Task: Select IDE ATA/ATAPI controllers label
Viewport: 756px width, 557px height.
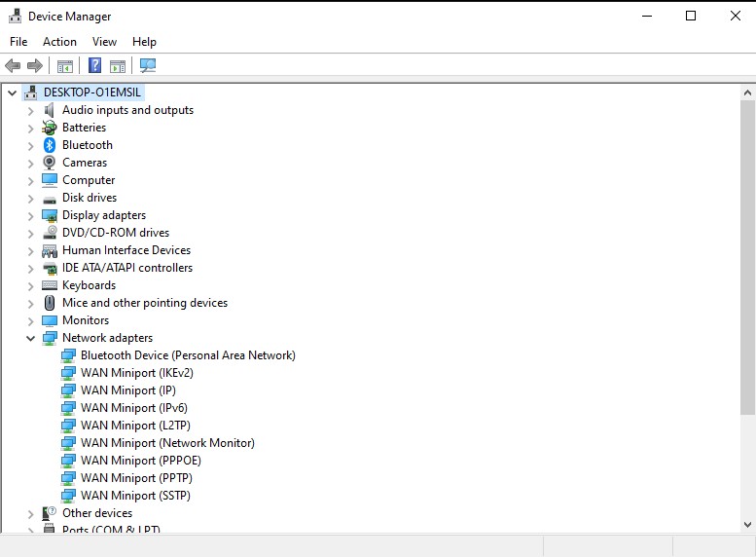Action: [127, 268]
